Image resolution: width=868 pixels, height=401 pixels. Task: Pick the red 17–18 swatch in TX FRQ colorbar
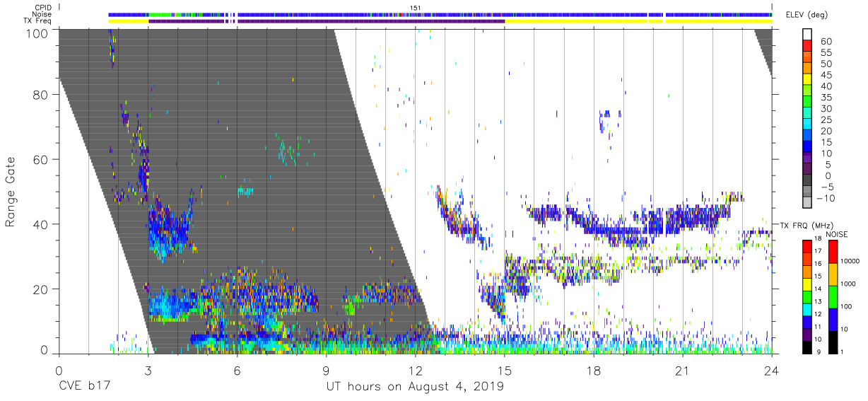pos(807,245)
